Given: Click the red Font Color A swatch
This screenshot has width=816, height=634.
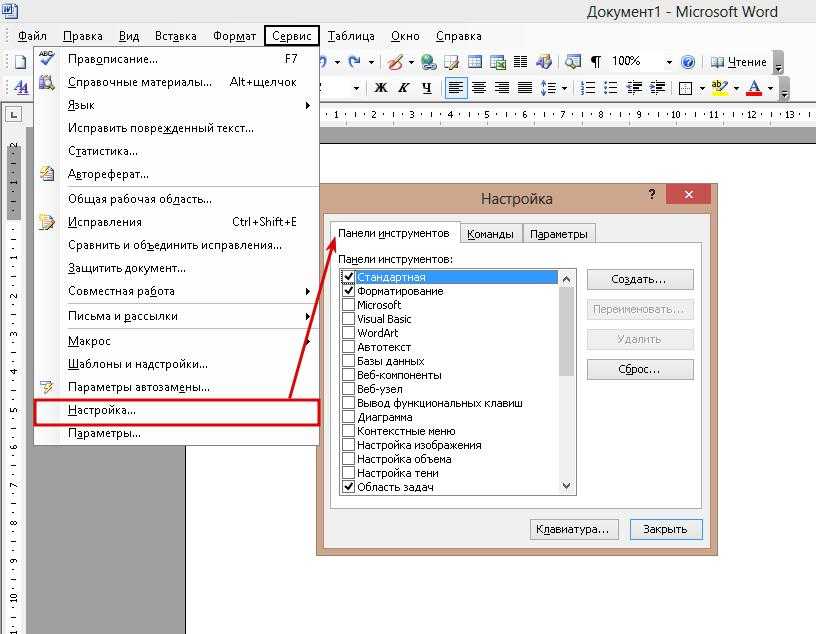Looking at the screenshot, I should point(754,87).
